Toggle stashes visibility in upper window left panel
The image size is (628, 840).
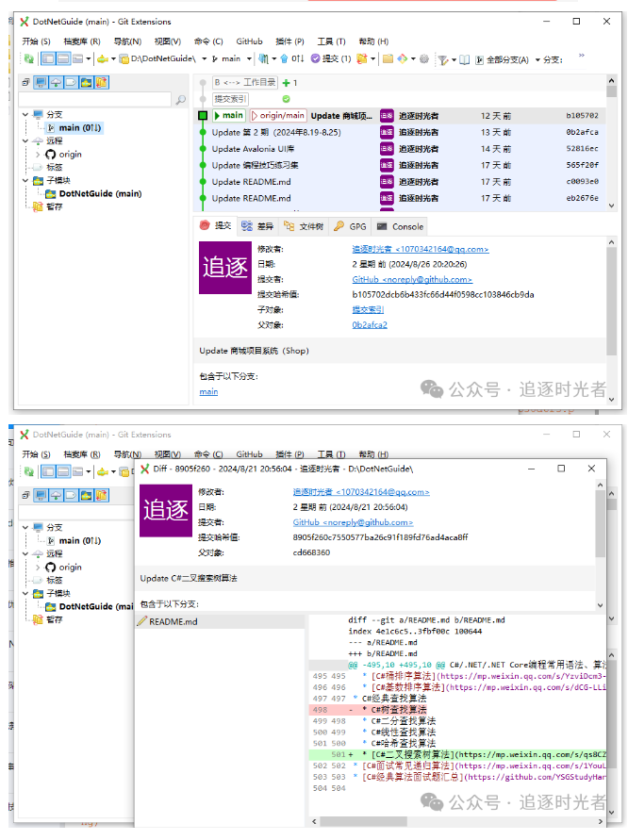tap(102, 83)
